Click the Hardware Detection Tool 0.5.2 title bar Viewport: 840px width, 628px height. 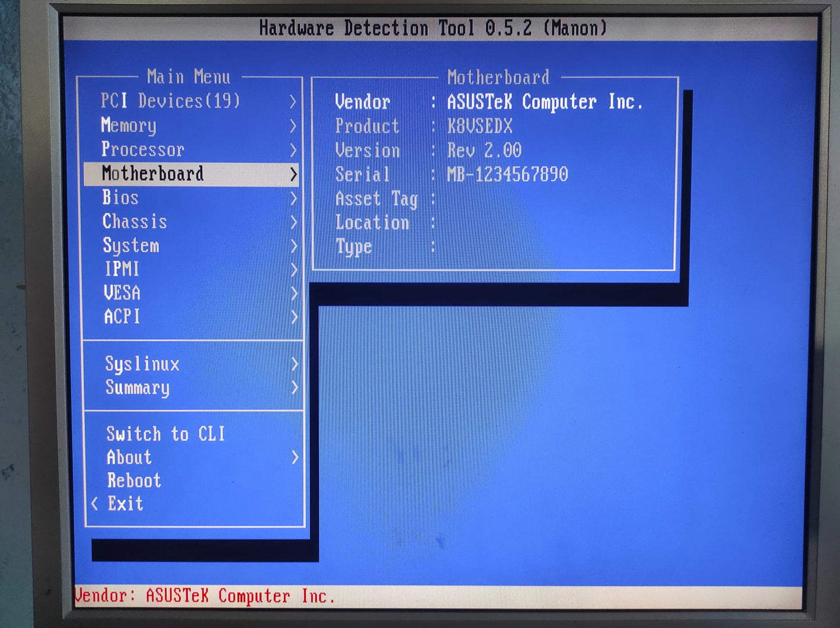coord(433,28)
